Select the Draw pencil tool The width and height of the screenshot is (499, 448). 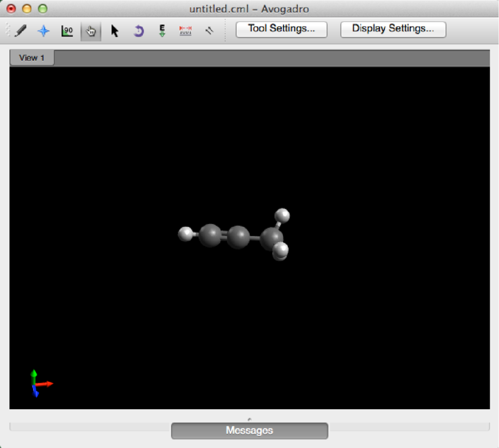pos(20,31)
